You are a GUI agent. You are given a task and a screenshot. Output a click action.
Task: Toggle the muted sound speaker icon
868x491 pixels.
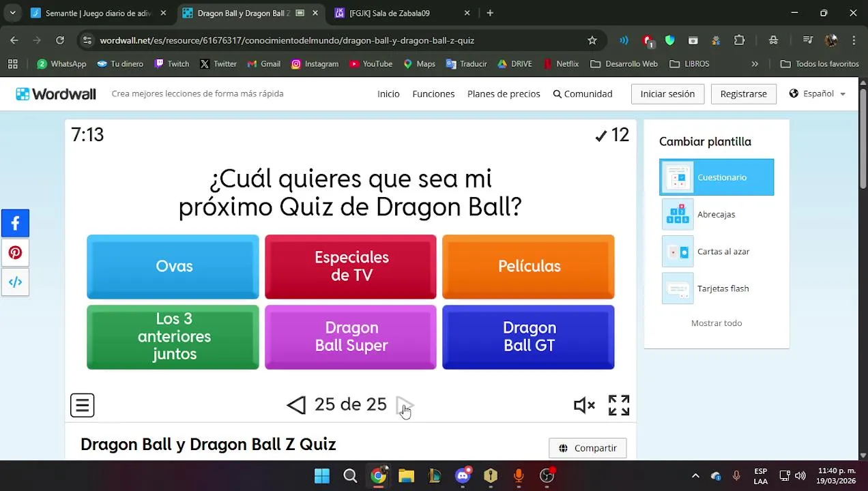pyautogui.click(x=584, y=405)
